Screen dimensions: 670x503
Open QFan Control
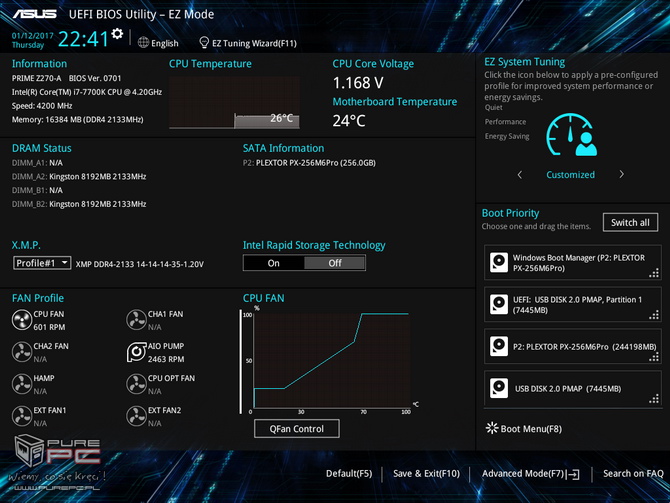tap(297, 429)
